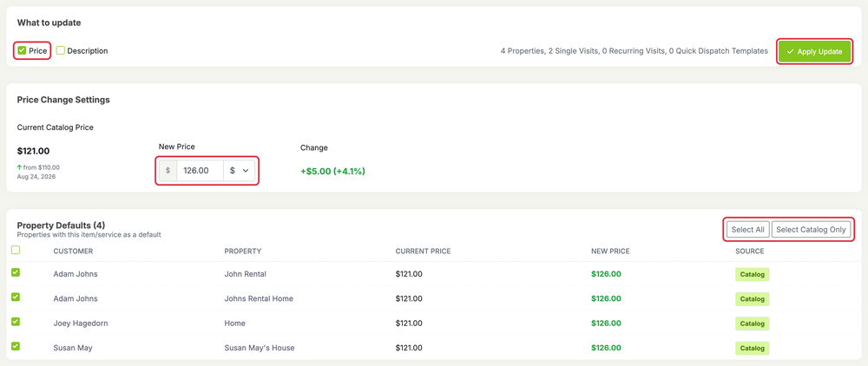Click property Susan May's House

coord(259,348)
